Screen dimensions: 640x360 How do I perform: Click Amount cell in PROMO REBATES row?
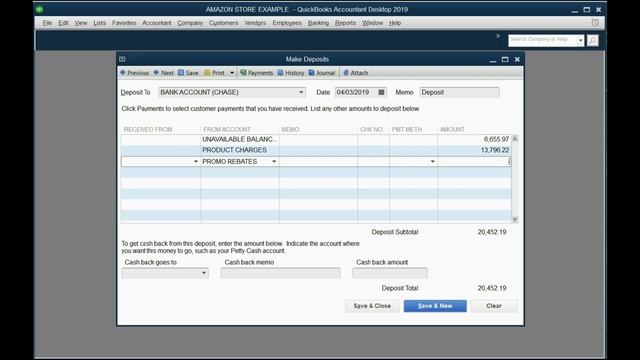tap(474, 162)
